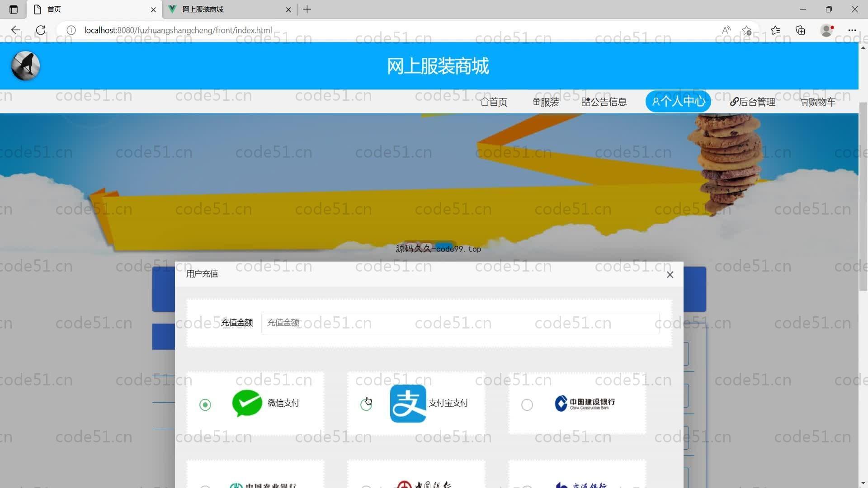
Task: Click the WeChat Pay green logo
Action: (x=247, y=403)
